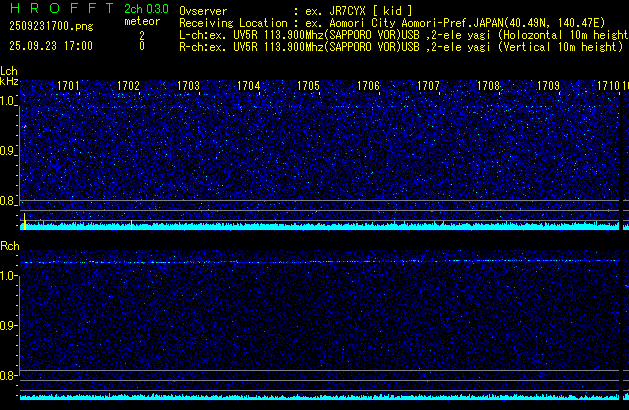The width and height of the screenshot is (629, 410).
Task: Click the 1709 time marker
Action: coord(548,86)
